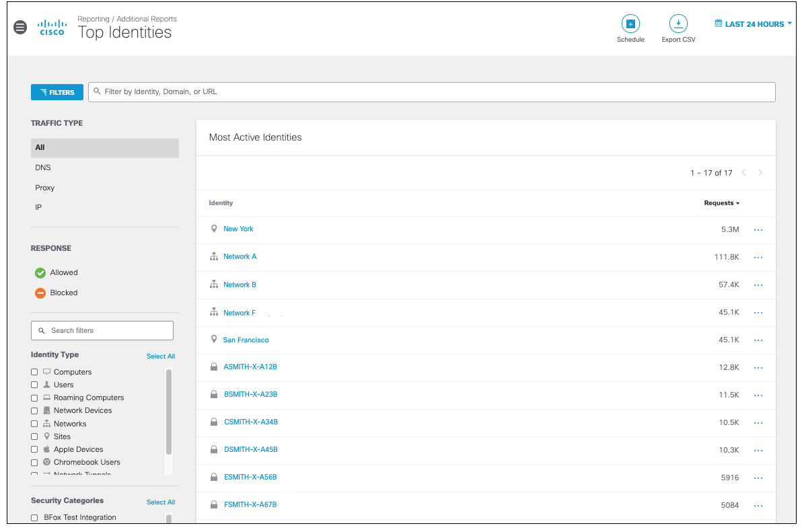Open the more options menu for CSMITH-X-A34B

tap(758, 423)
